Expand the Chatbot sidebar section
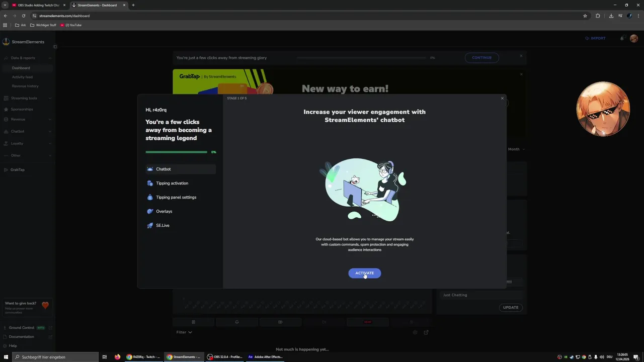644x362 pixels. [28, 131]
